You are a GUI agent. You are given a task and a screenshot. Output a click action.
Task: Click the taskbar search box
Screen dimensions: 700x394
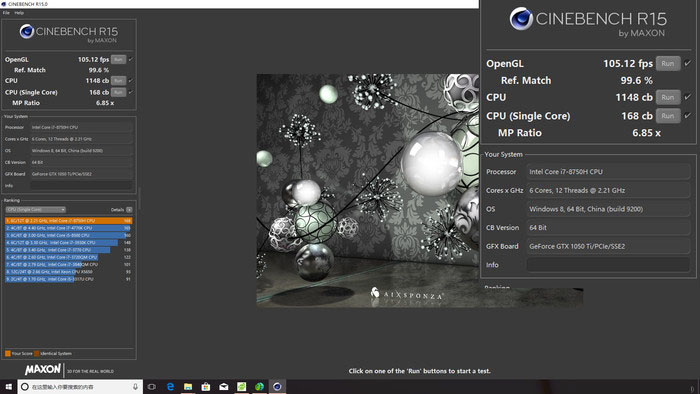[x=80, y=387]
